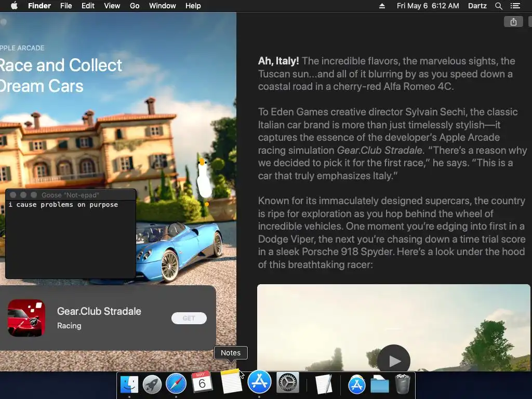The image size is (532, 399).
Task: Play the Gear.Club Stradale video
Action: (x=394, y=361)
